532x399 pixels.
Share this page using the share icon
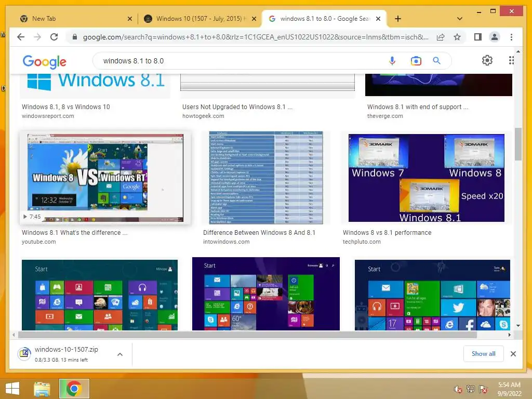441,37
